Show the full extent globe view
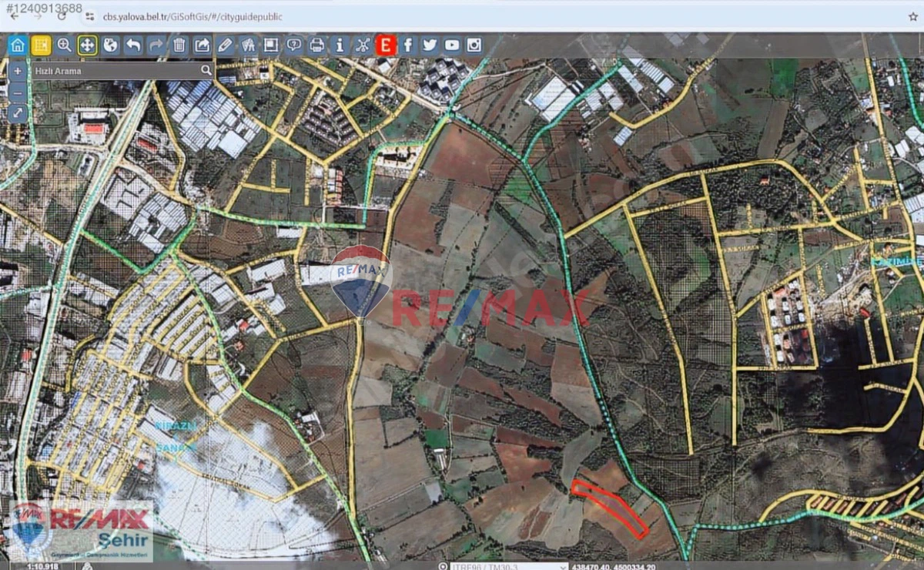Screen dimensions: 924x570 (x=110, y=45)
